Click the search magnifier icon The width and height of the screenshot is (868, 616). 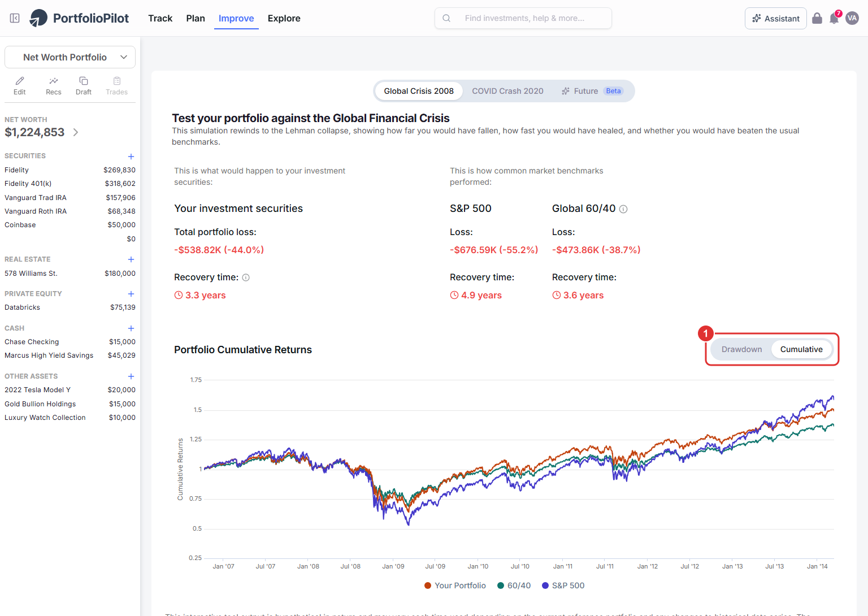446,18
